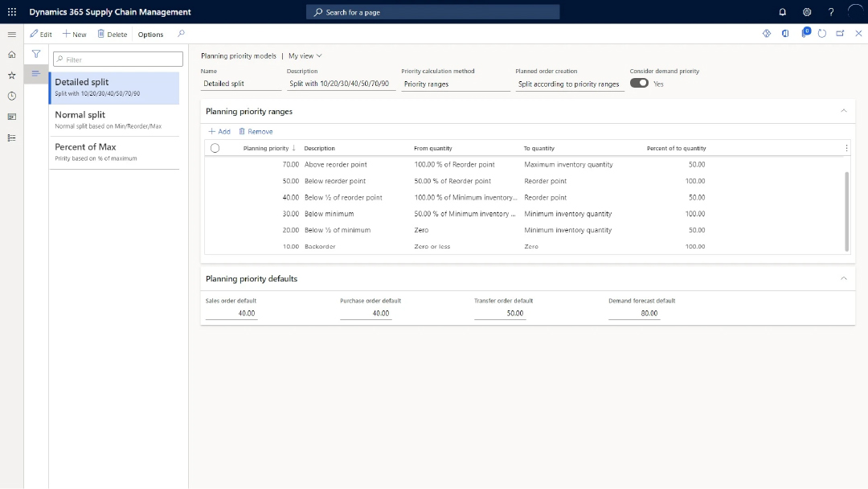Open Recent clock icon in sidebar
Viewport: 868px width, 489px height.
tap(11, 96)
